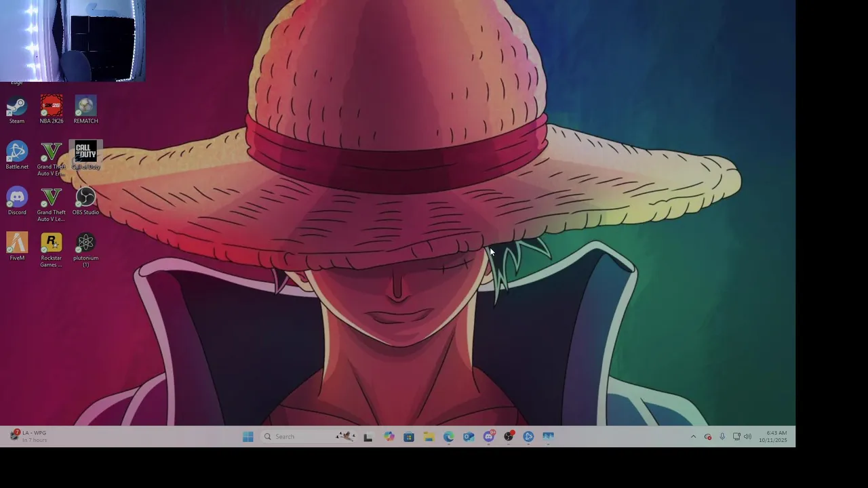The image size is (868, 488).
Task: Open Microsoft Store from the taskbar
Action: pyautogui.click(x=409, y=436)
